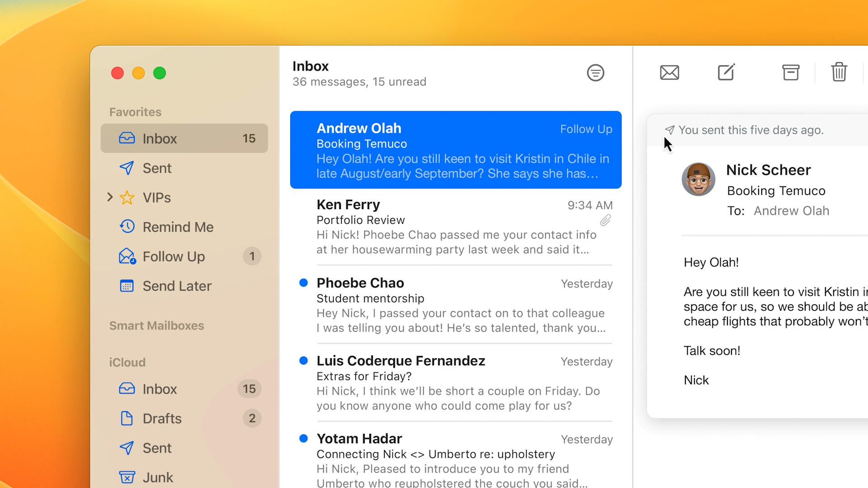The height and width of the screenshot is (488, 868).
Task: Collapse the Favorites section header
Action: (135, 112)
